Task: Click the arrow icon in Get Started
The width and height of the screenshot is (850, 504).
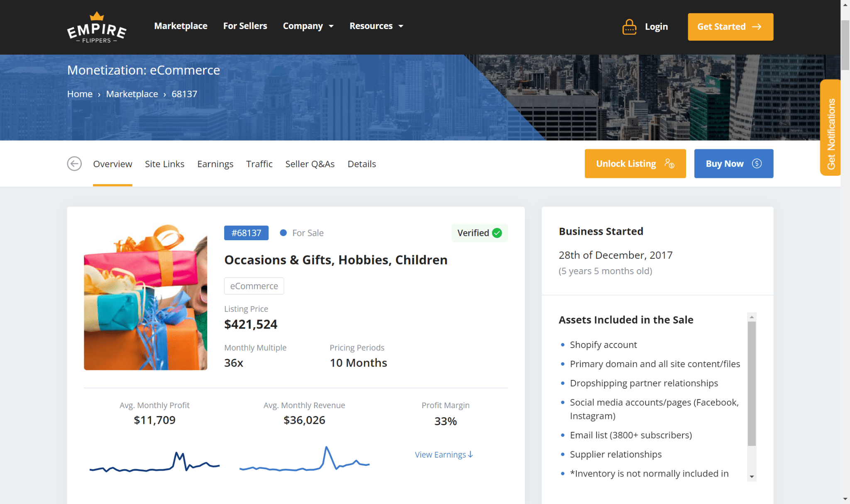Action: click(757, 27)
